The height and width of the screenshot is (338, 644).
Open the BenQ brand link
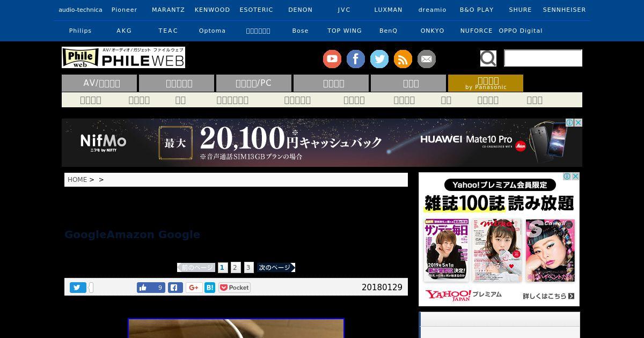[389, 31]
